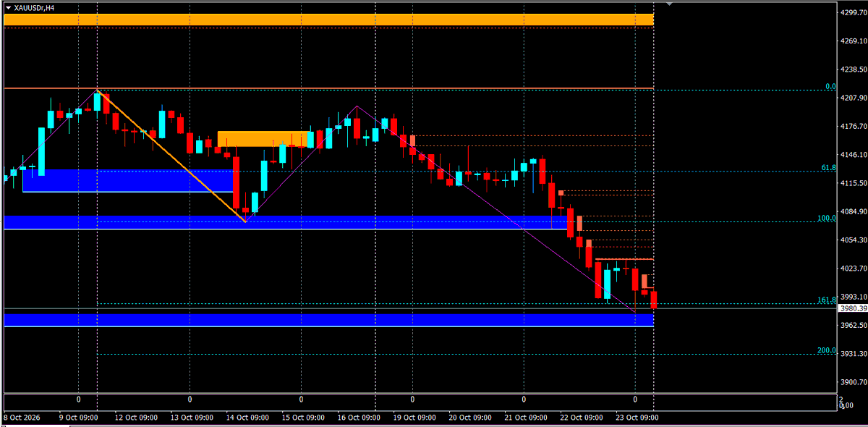Click the 3962.50 price scale label

854,325
